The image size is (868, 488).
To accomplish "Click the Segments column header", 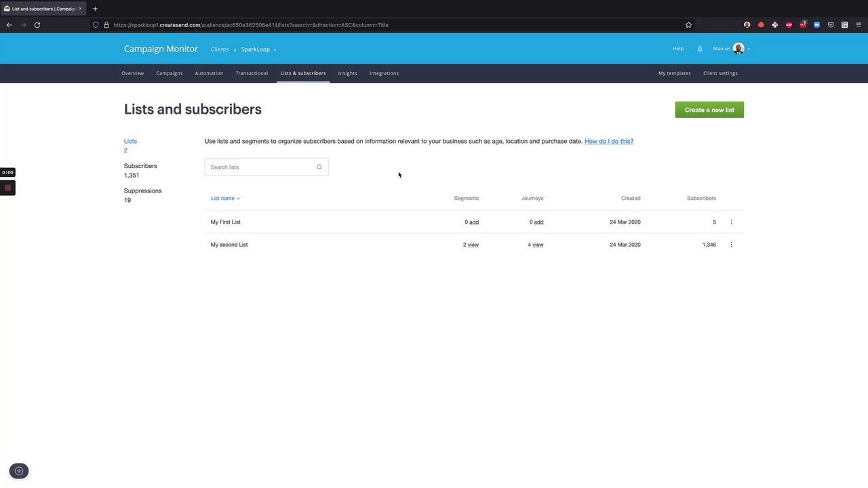I will click(x=467, y=199).
